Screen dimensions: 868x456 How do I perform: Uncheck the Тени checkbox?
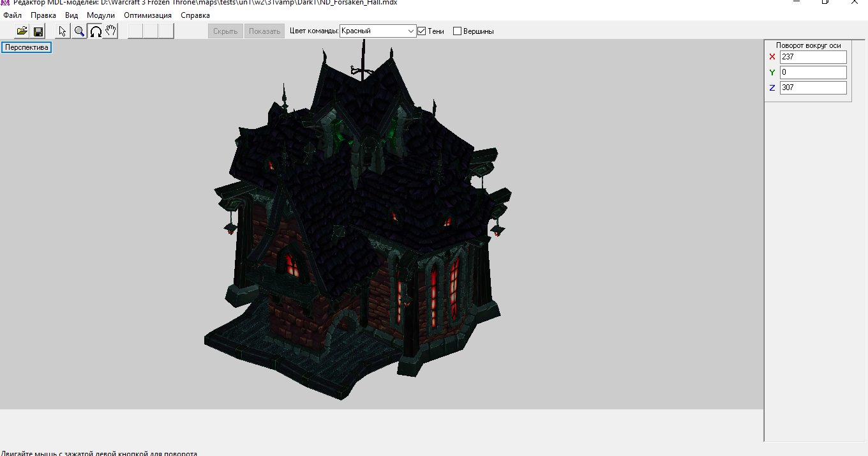(421, 31)
